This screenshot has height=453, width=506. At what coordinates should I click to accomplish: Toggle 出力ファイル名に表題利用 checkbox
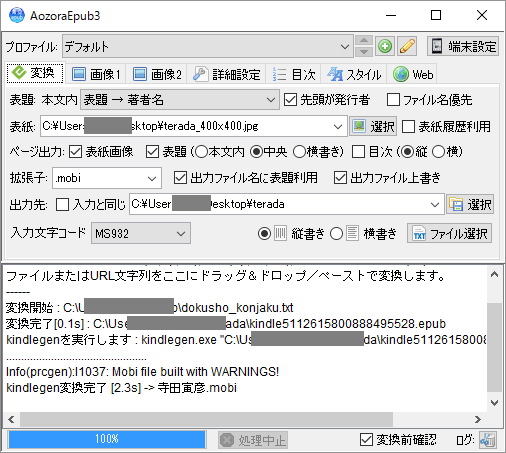(x=180, y=178)
